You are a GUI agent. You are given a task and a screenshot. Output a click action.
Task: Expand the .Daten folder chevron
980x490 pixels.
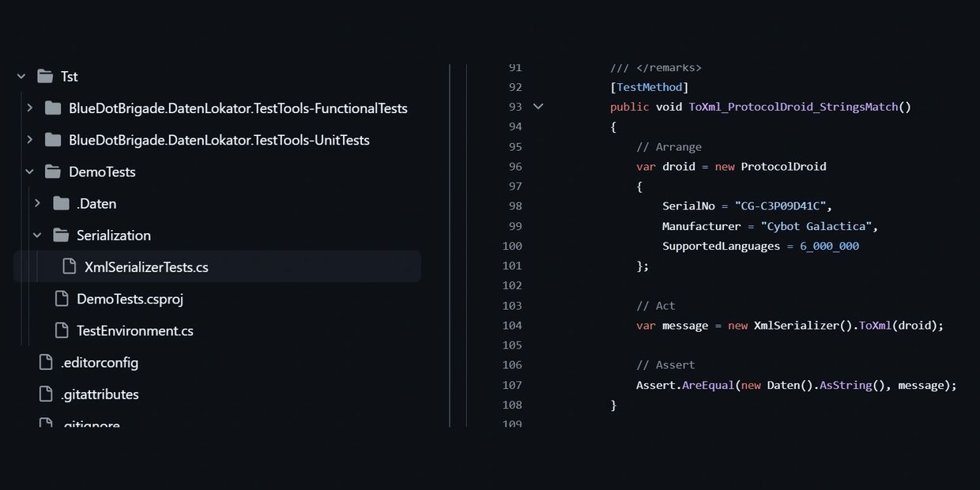(37, 204)
